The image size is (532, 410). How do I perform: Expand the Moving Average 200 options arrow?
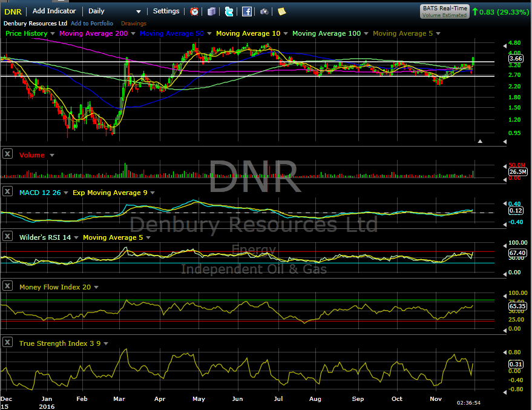click(133, 33)
